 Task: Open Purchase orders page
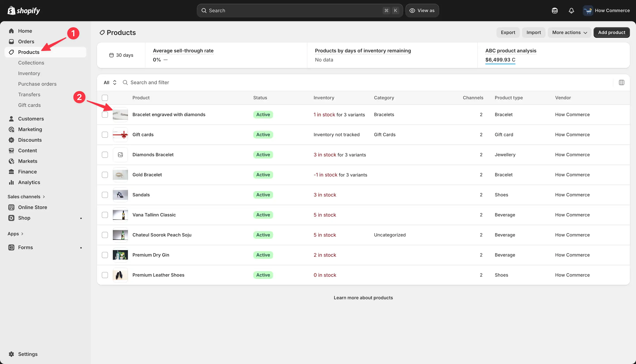pyautogui.click(x=37, y=84)
